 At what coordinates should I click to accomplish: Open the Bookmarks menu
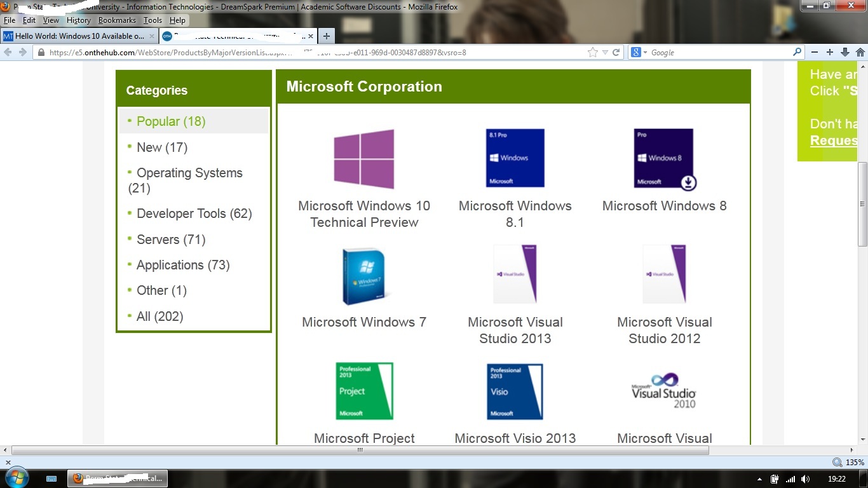tap(117, 20)
